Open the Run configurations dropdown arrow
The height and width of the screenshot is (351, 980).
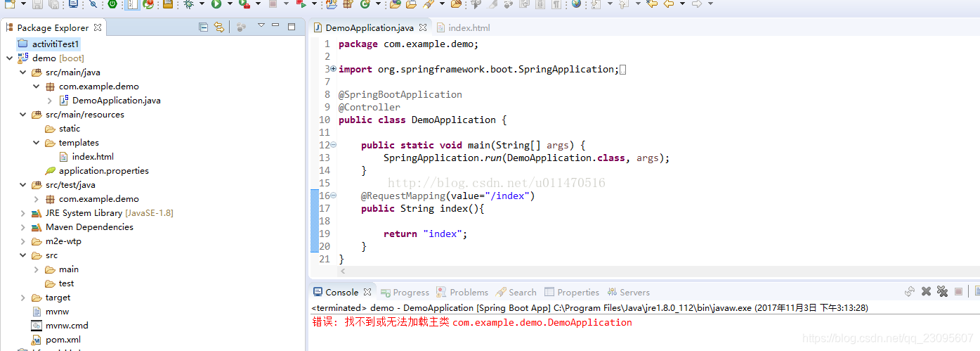pyautogui.click(x=229, y=4)
